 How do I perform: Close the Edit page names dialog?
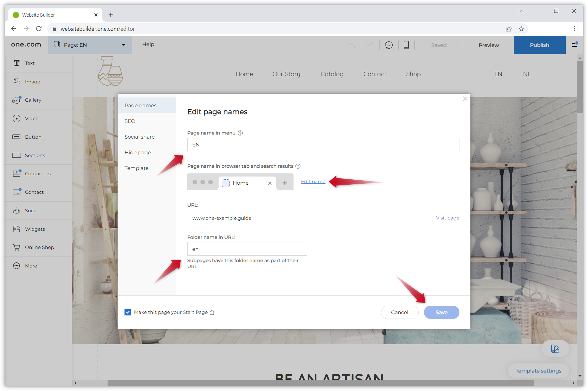[465, 99]
